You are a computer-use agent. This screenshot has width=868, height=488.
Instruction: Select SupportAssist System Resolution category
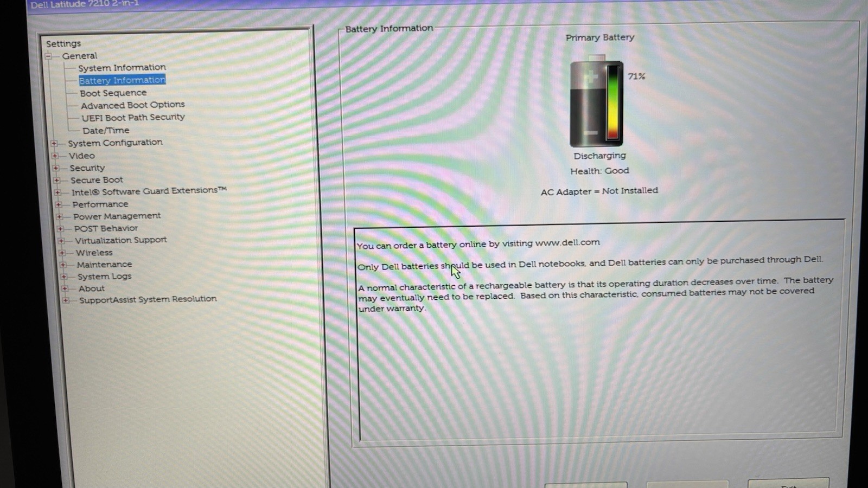point(148,299)
